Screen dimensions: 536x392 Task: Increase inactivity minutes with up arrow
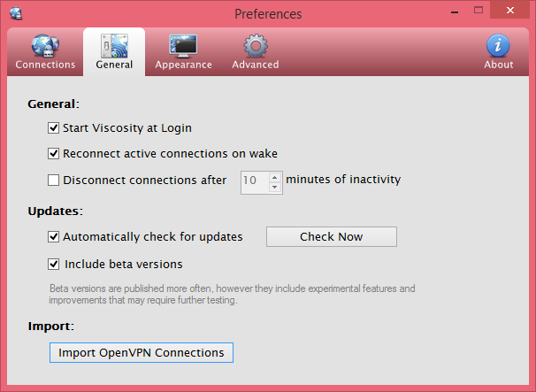pos(274,178)
